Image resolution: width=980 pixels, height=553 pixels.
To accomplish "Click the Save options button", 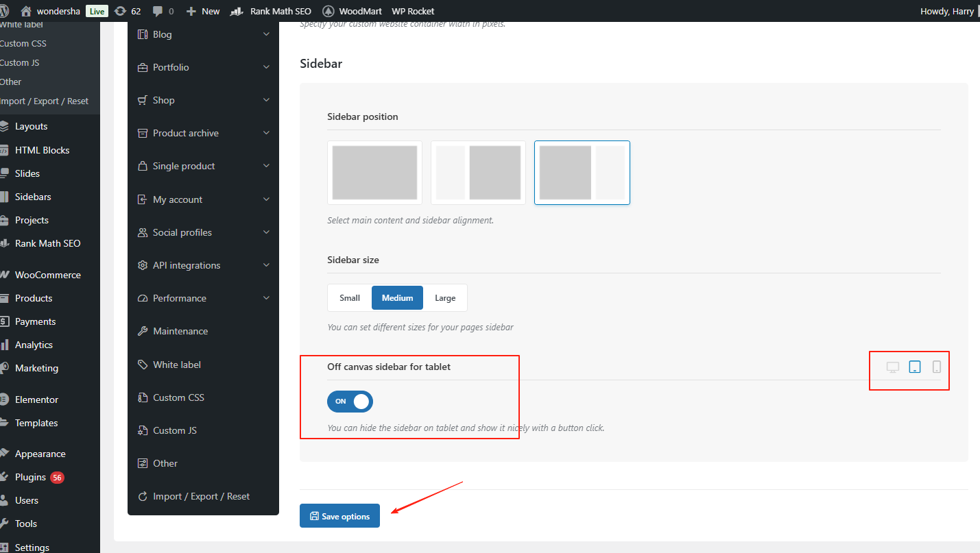I will click(339, 516).
